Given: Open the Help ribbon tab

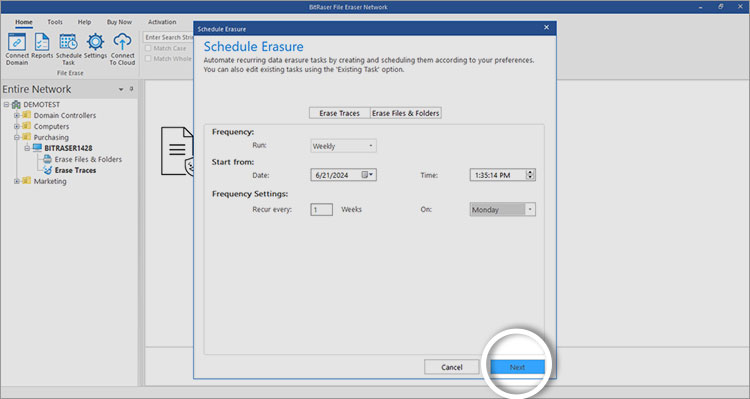Looking at the screenshot, I should click(85, 22).
